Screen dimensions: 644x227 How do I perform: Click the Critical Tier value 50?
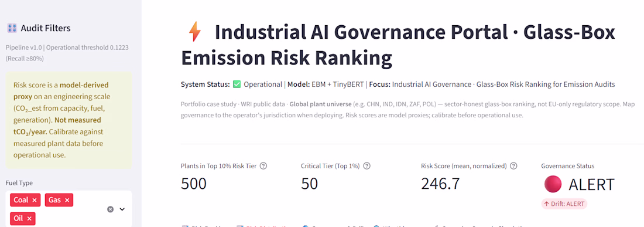pyautogui.click(x=310, y=184)
